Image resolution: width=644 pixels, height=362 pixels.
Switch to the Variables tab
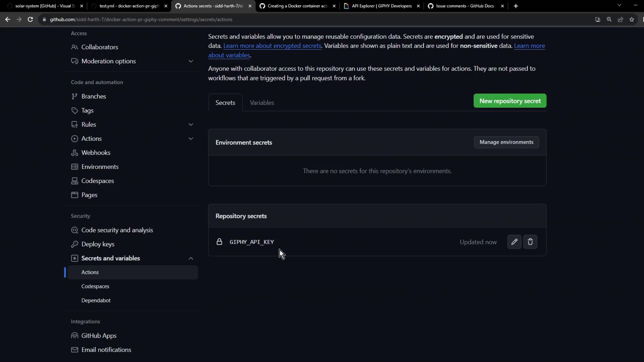click(262, 103)
